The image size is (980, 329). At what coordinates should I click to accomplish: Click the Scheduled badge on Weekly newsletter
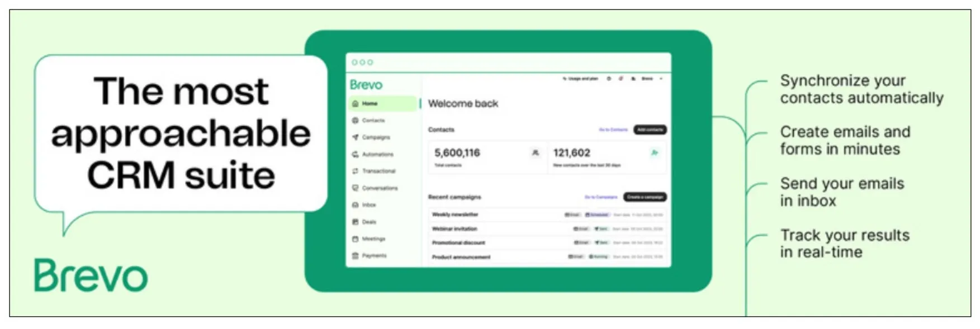coord(596,214)
